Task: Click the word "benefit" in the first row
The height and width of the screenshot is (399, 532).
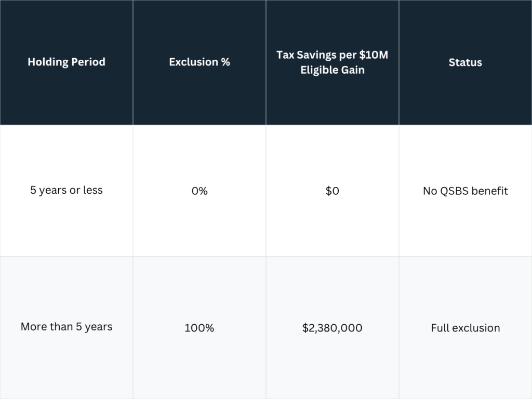Action: click(490, 191)
